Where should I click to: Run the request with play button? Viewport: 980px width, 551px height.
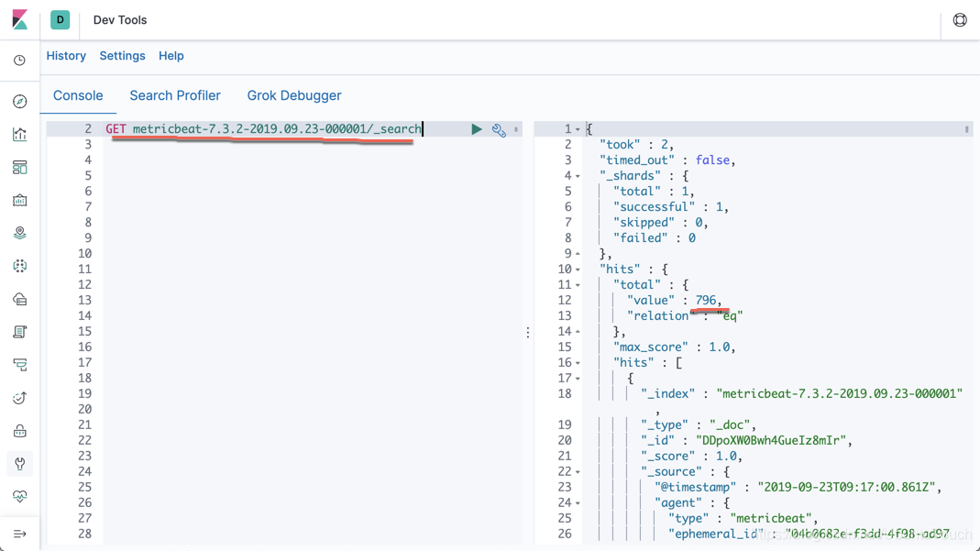point(477,129)
